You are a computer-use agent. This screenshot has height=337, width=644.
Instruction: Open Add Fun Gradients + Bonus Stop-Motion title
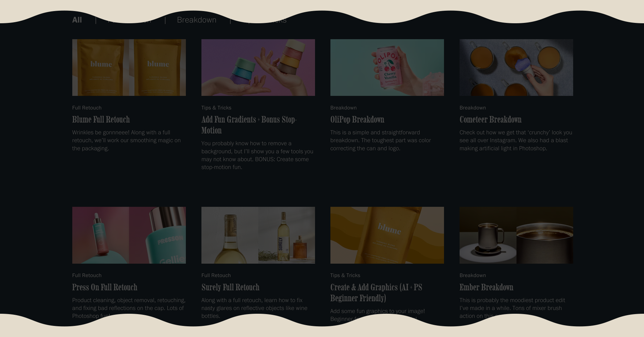[x=249, y=125]
